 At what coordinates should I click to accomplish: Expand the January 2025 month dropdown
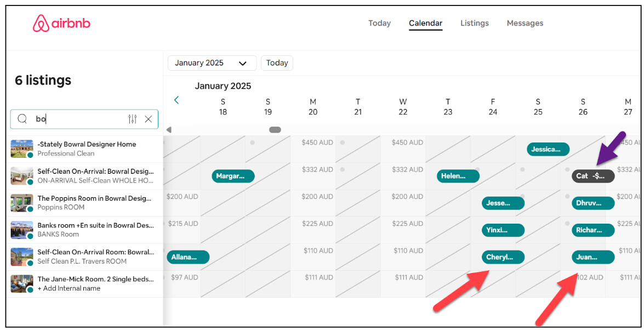pyautogui.click(x=212, y=63)
